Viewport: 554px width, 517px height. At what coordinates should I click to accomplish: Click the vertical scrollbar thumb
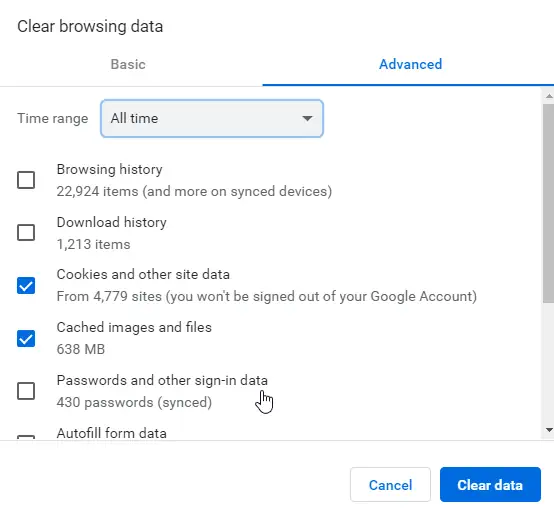549,203
